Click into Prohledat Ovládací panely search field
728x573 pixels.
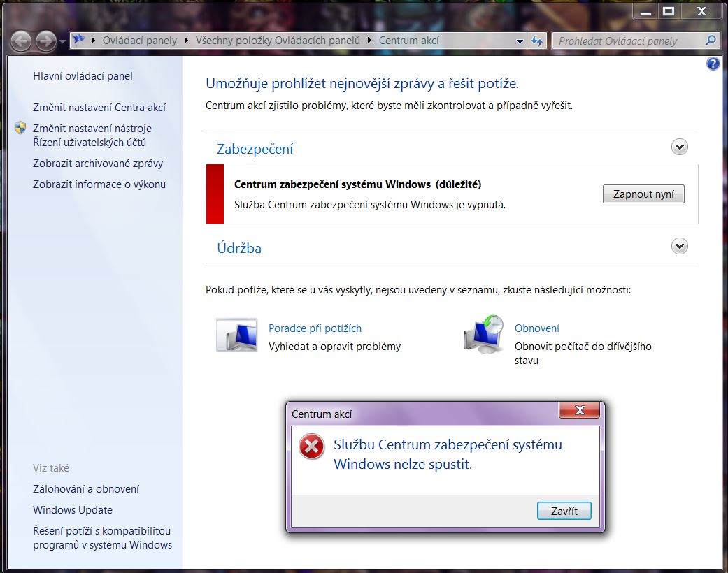pos(629,41)
